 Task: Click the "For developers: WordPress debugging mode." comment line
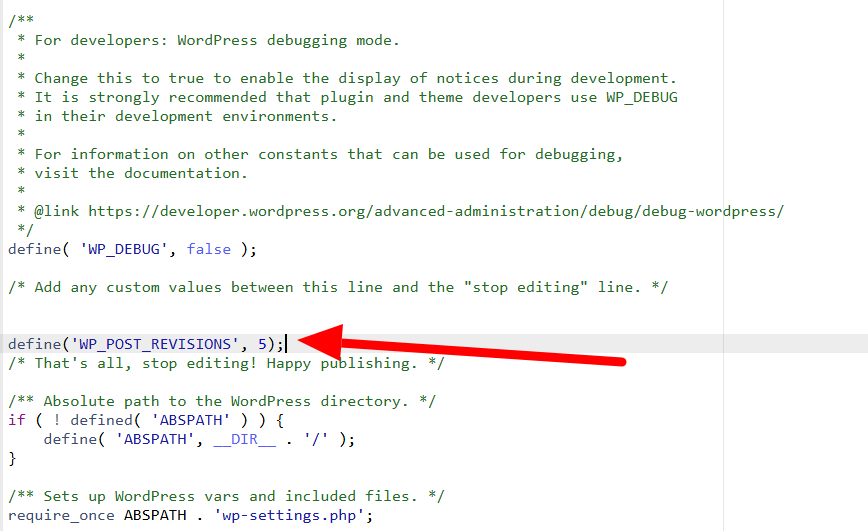pyautogui.click(x=208, y=40)
